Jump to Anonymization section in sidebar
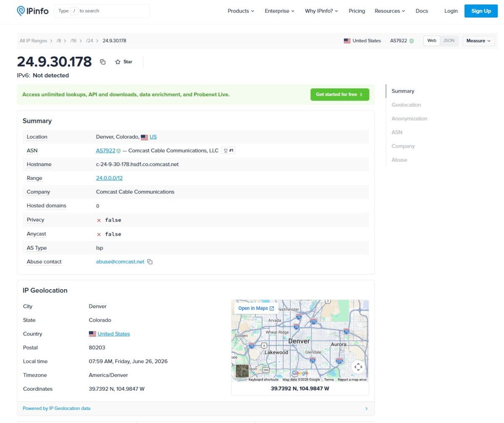Image resolution: width=504 pixels, height=423 pixels. pyautogui.click(x=409, y=119)
